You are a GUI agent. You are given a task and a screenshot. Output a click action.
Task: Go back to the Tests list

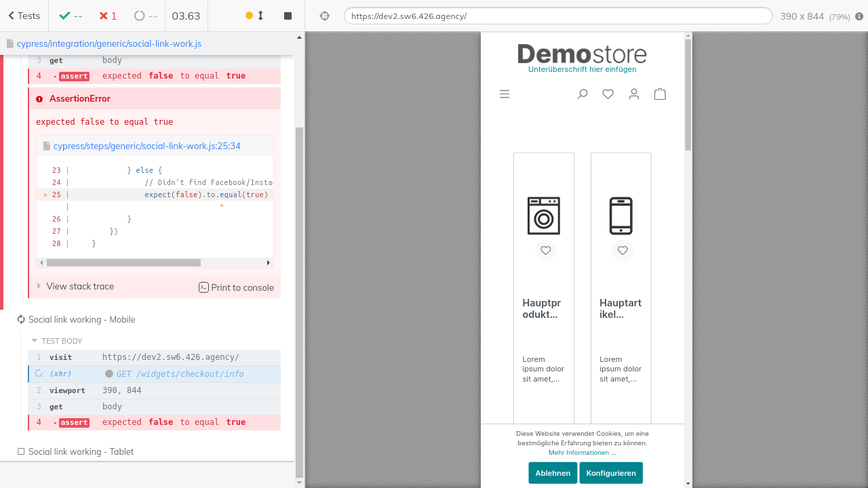click(x=24, y=16)
